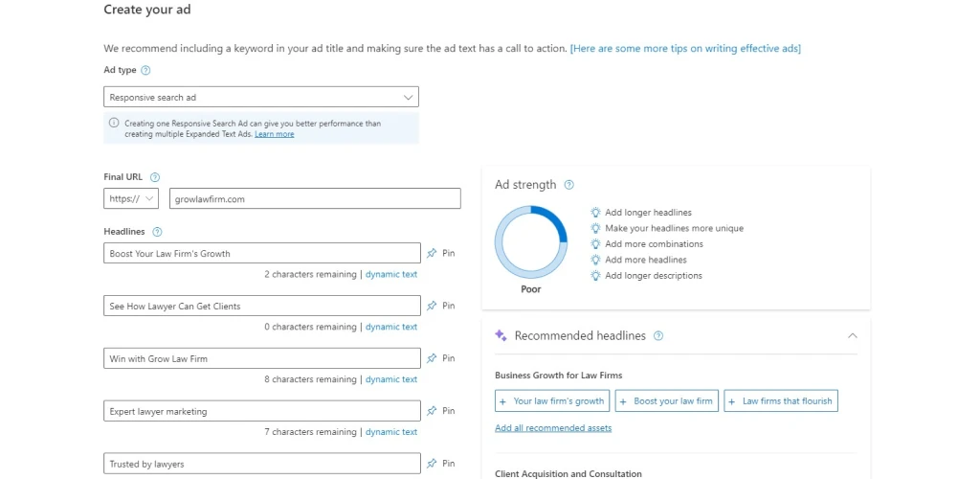Open help icon next to Ad type
The width and height of the screenshot is (980, 479).
coord(145,70)
